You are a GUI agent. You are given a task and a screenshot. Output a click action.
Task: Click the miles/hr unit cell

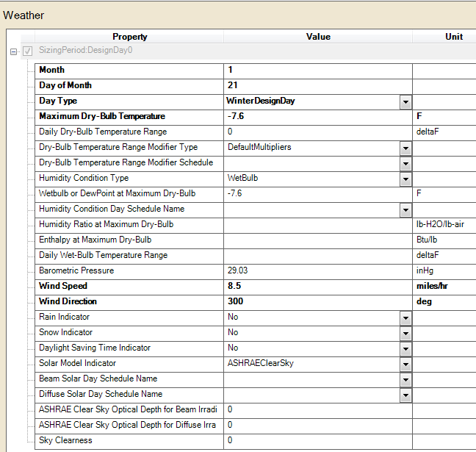[444, 287]
